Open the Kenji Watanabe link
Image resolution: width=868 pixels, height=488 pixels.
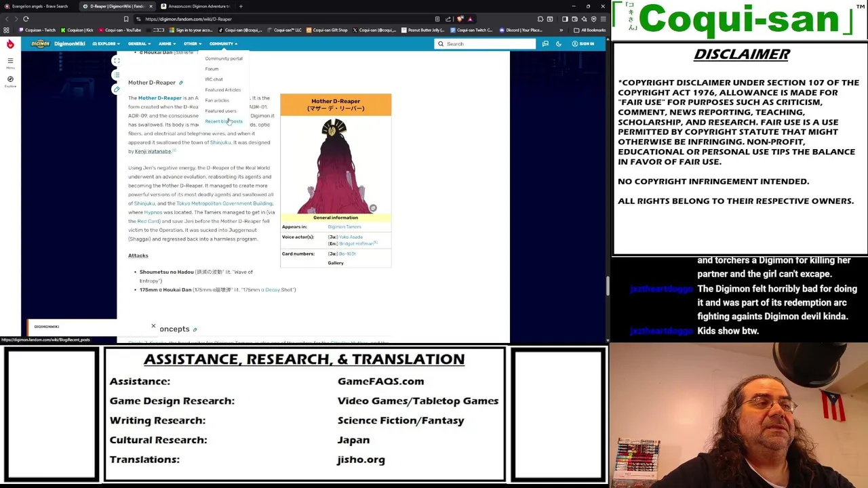pyautogui.click(x=153, y=151)
